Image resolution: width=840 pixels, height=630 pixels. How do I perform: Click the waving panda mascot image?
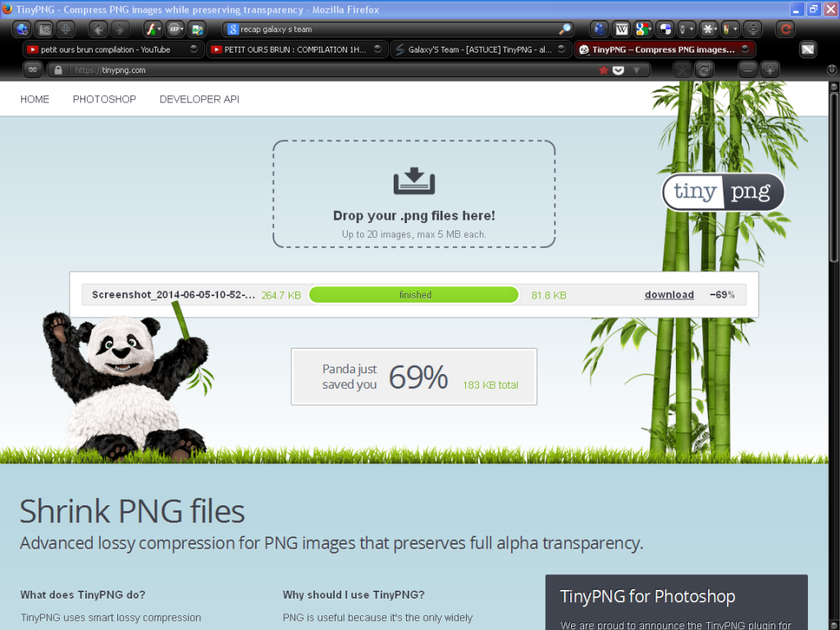tap(126, 381)
